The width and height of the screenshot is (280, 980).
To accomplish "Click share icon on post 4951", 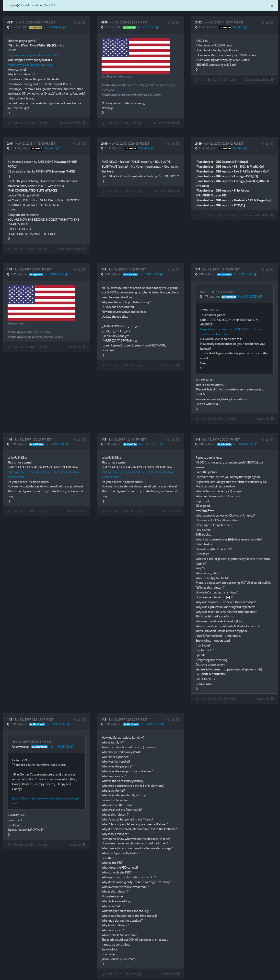I will [75, 22].
